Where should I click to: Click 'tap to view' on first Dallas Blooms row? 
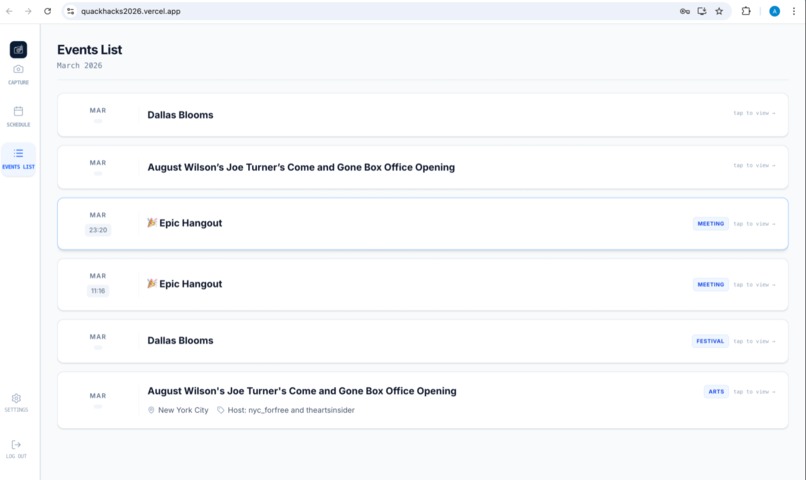(x=754, y=113)
